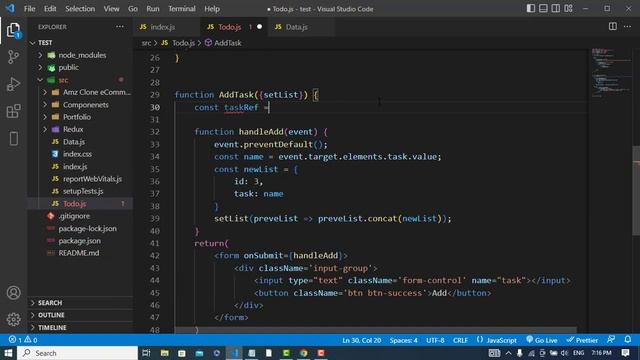Toggle the bottom panel layout icon
Image resolution: width=640 pixels, height=360 pixels.
click(543, 9)
